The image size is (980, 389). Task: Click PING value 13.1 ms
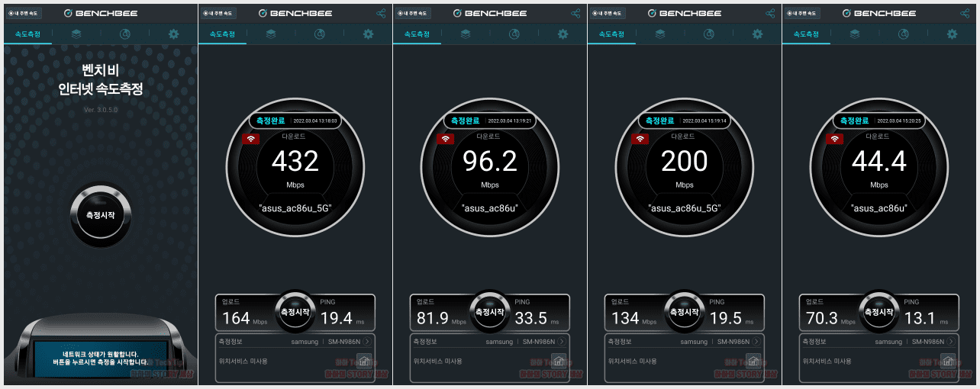click(x=919, y=317)
